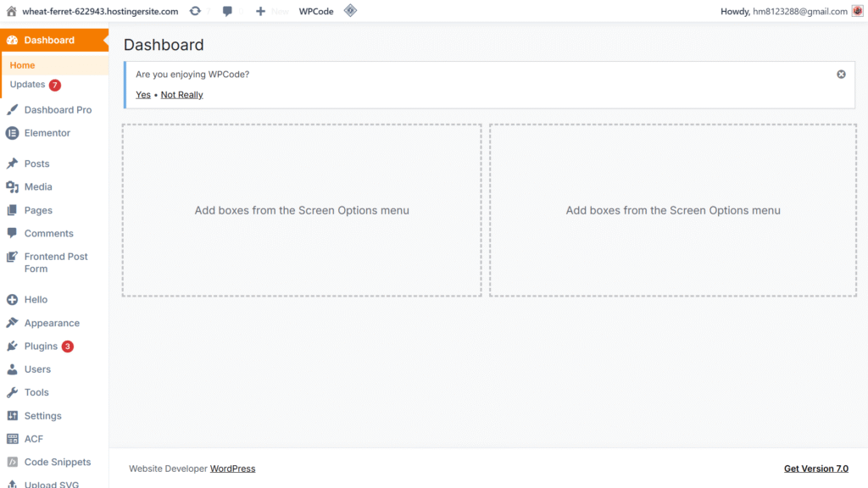Click the Plugins plug icon
The height and width of the screenshot is (488, 868).
pyautogui.click(x=12, y=346)
